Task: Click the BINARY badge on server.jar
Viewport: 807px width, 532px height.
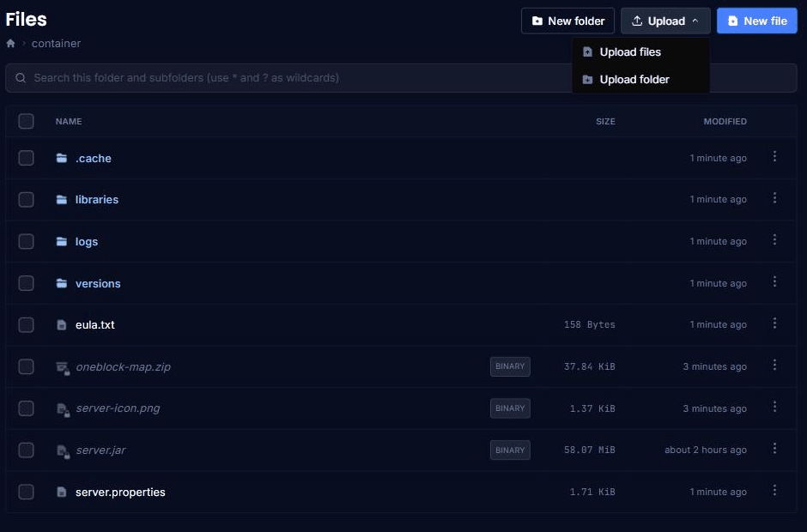Action: pyautogui.click(x=510, y=450)
